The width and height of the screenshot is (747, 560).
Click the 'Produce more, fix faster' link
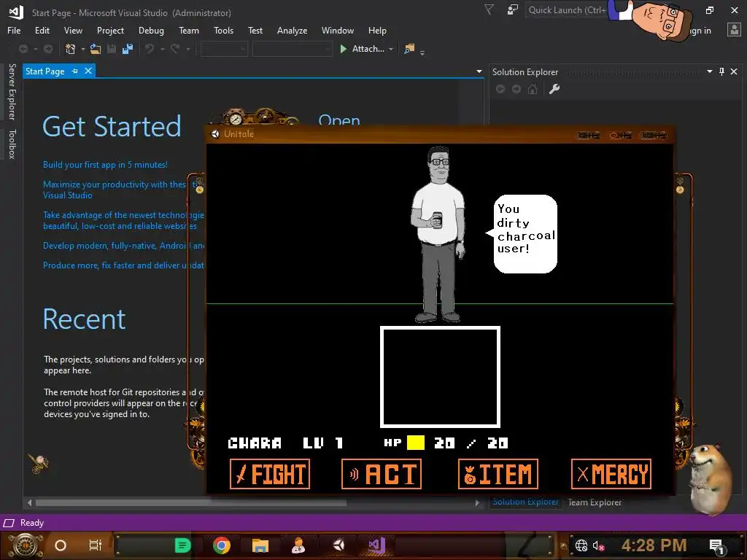pyautogui.click(x=123, y=265)
